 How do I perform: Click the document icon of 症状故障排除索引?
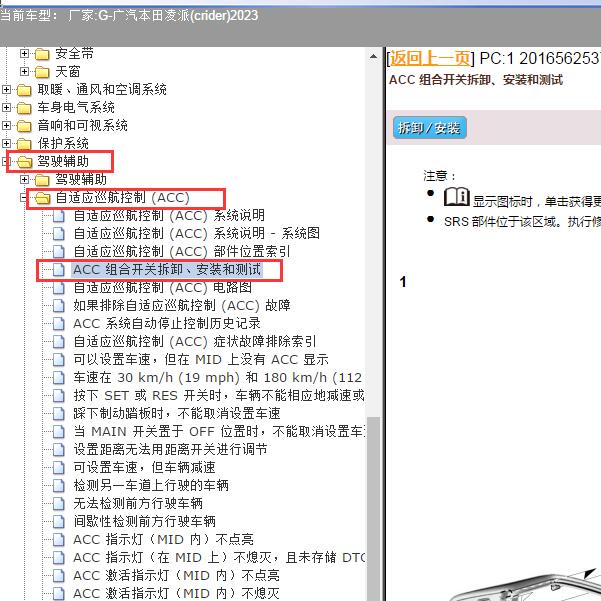[59, 342]
